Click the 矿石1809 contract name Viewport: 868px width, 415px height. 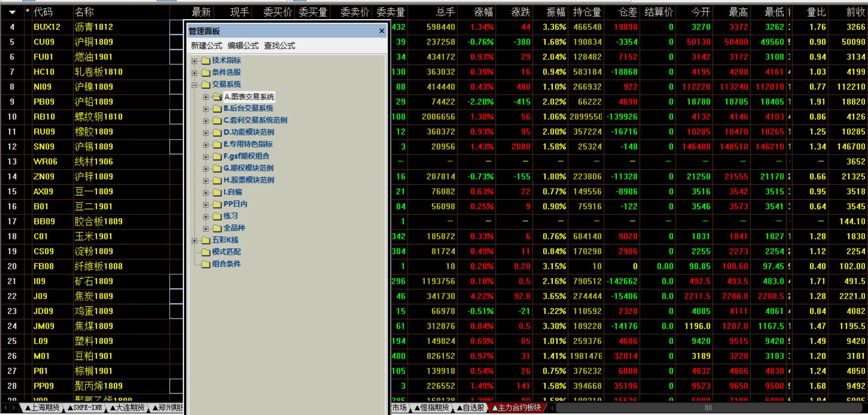coord(94,281)
